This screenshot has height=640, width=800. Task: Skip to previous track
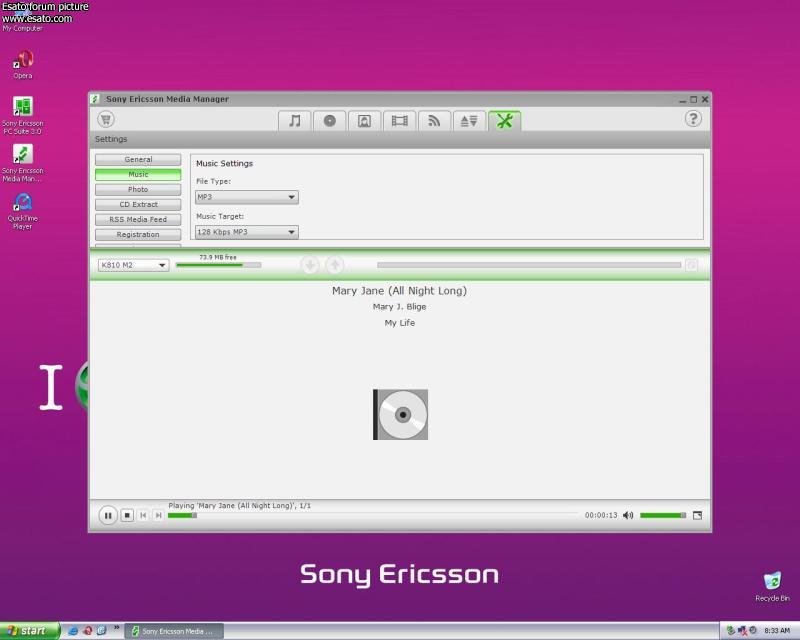tap(143, 515)
